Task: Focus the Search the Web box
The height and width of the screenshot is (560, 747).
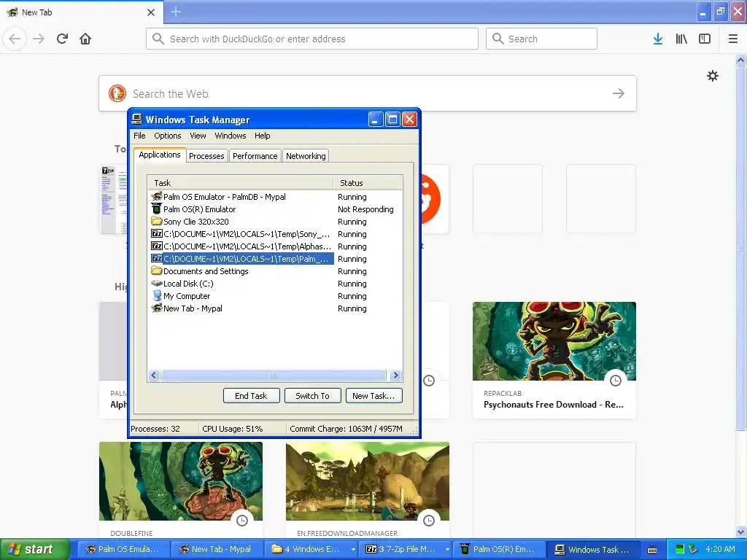Action: point(368,93)
